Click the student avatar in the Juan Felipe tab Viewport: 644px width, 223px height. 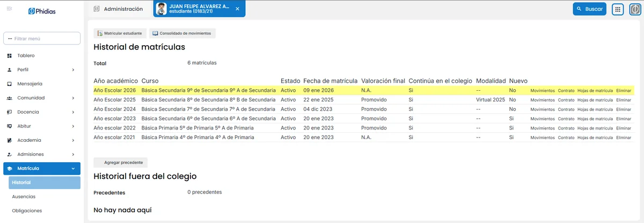pos(160,9)
